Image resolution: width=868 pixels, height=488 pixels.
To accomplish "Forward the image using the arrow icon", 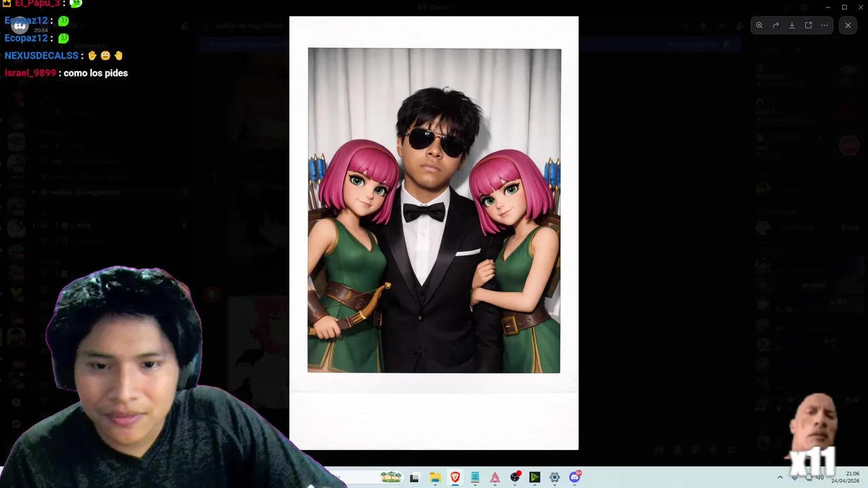I will point(775,25).
